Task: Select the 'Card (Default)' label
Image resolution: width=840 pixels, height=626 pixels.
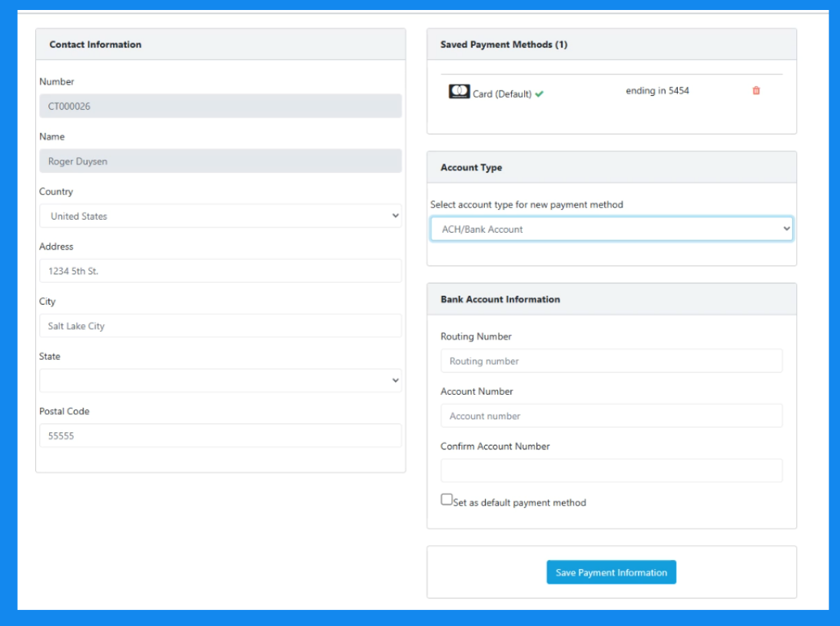Action: click(x=502, y=94)
